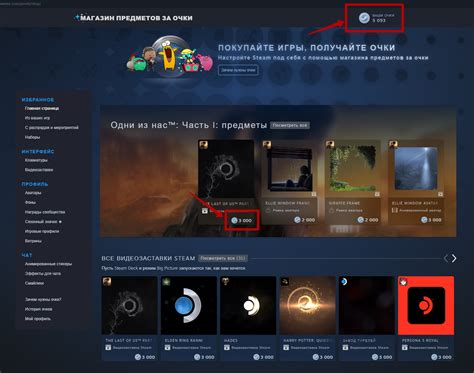Click the game icon on Ellie Window Frame card

tap(267, 144)
